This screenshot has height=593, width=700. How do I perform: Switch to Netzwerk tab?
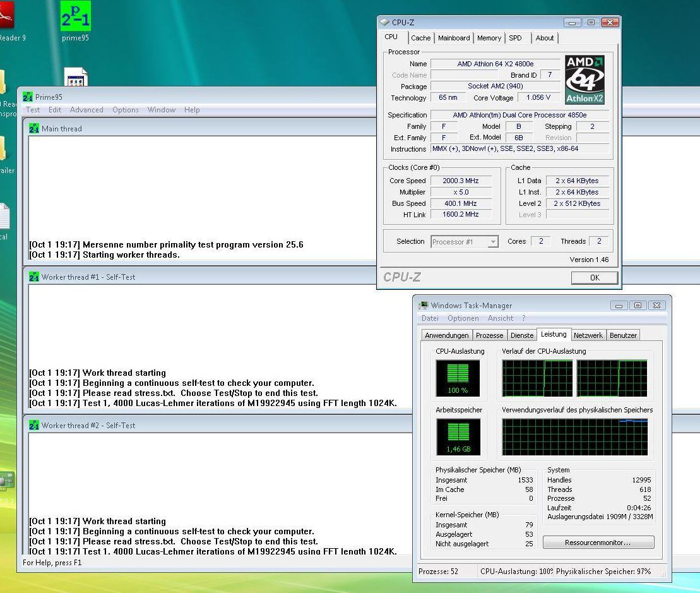coord(588,335)
